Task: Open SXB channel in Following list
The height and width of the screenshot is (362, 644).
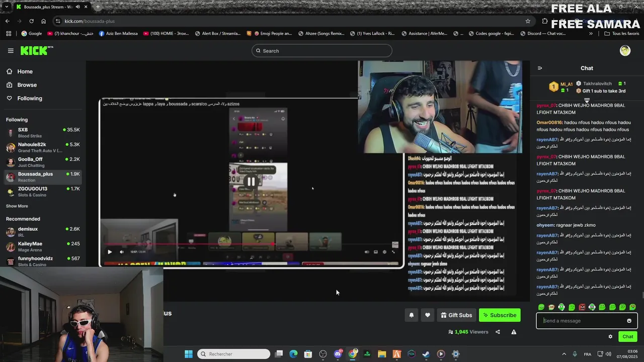Action: (x=43, y=133)
